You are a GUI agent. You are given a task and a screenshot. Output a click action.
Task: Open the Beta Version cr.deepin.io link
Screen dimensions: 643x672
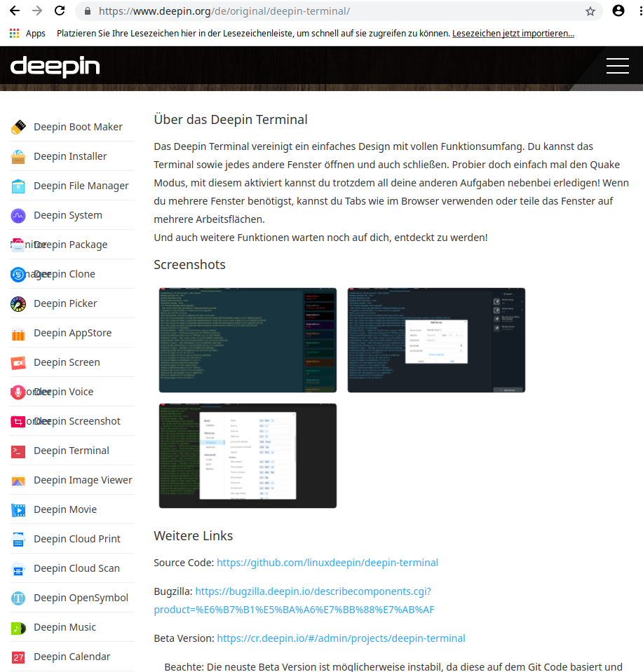341,638
